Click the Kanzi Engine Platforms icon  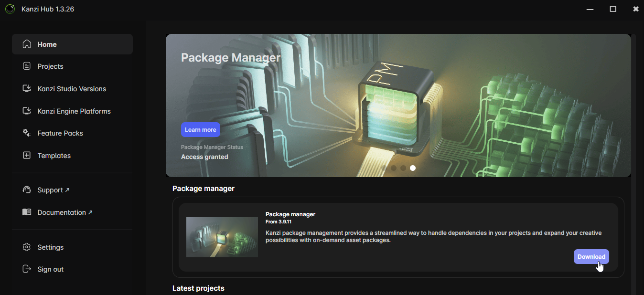tap(27, 111)
